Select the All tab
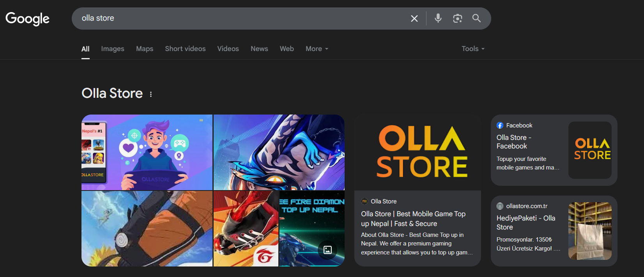The width and height of the screenshot is (644, 277). (x=85, y=49)
